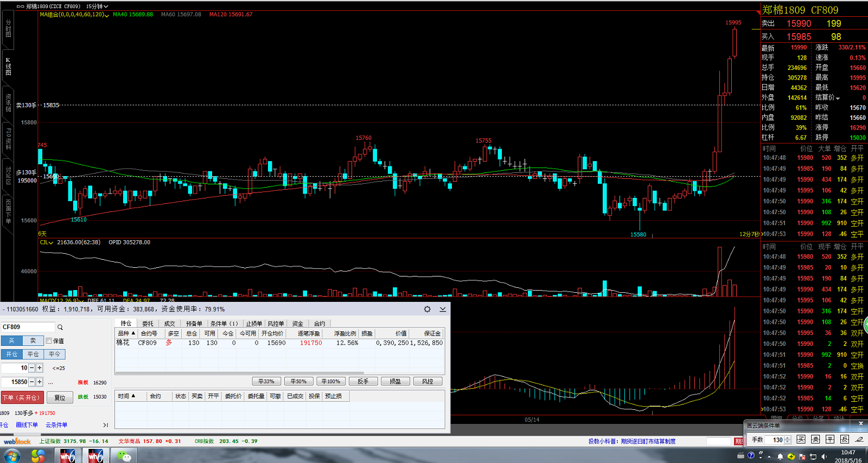Image resolution: width=868 pixels, height=463 pixels.
Task: Open WeChat from the taskbar
Action: (x=124, y=456)
